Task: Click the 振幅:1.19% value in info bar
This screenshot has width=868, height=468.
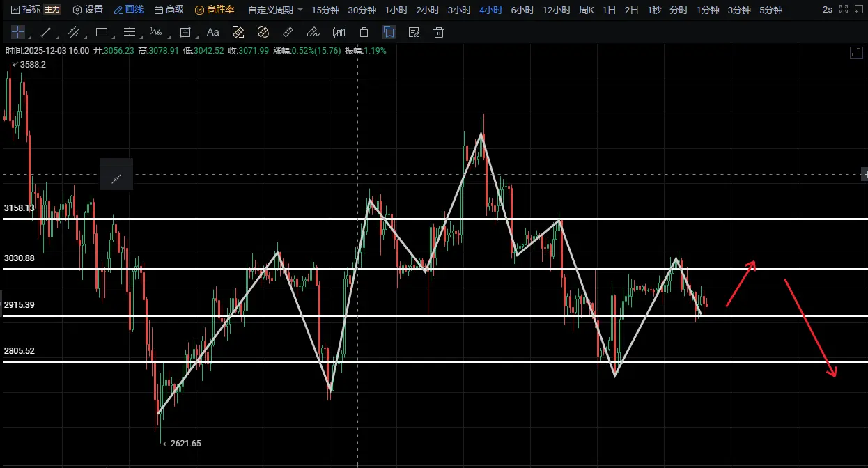Action: 365,51
